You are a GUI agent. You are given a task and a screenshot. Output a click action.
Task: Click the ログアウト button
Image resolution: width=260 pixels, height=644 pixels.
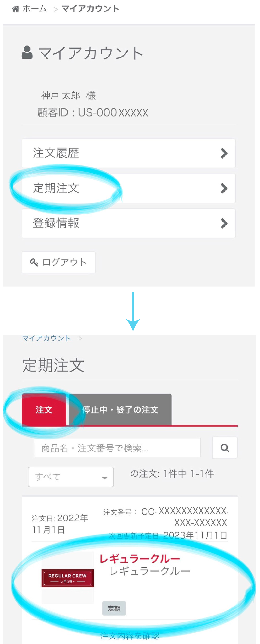click(59, 262)
